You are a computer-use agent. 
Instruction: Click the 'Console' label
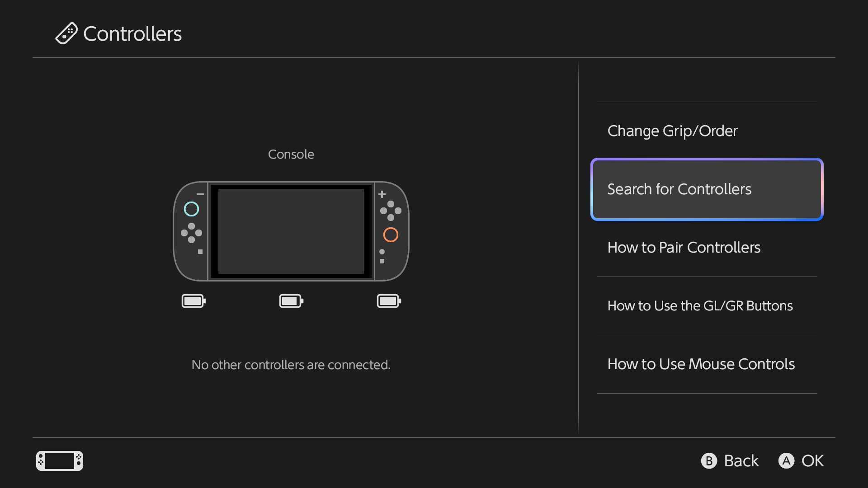pyautogui.click(x=291, y=155)
